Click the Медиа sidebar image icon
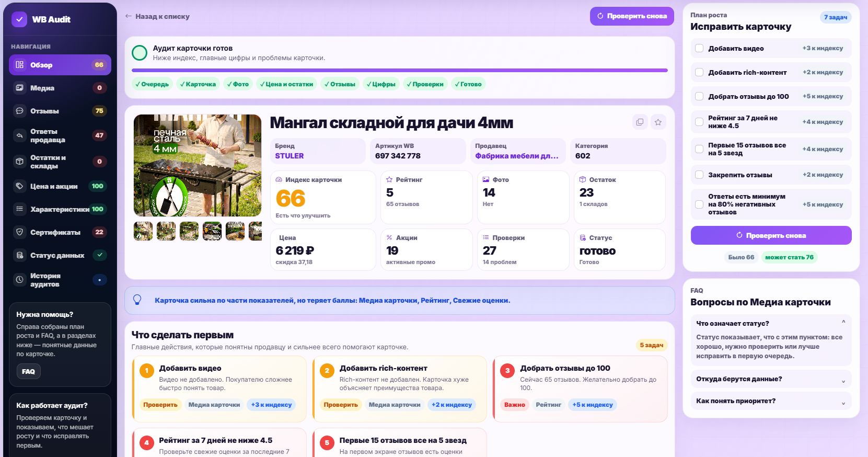868x457 pixels. pos(20,88)
